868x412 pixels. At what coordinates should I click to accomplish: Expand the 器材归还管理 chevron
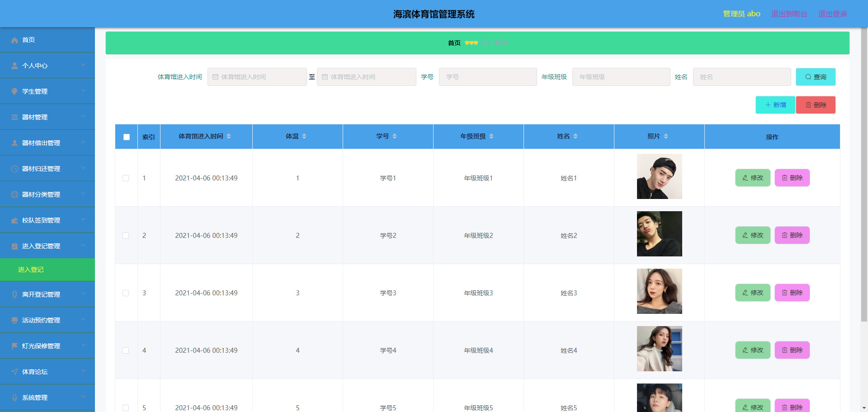(84, 168)
